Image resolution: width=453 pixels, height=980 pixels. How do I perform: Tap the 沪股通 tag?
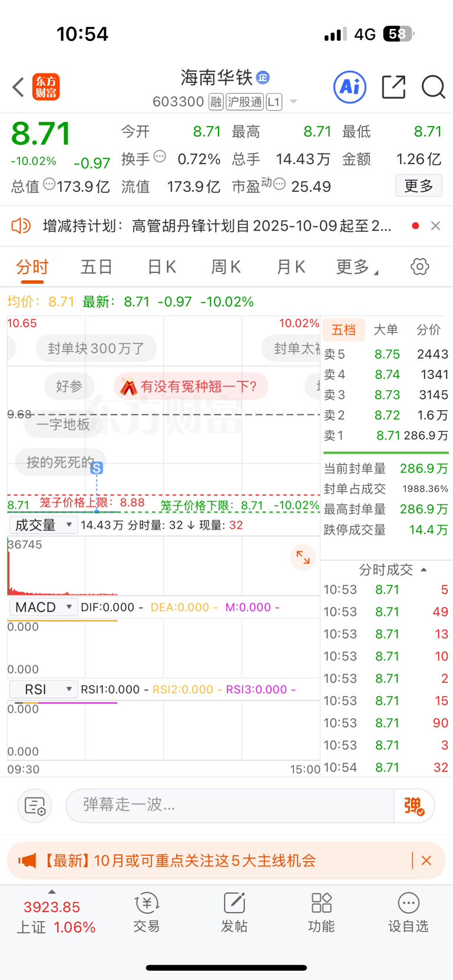coord(244,102)
